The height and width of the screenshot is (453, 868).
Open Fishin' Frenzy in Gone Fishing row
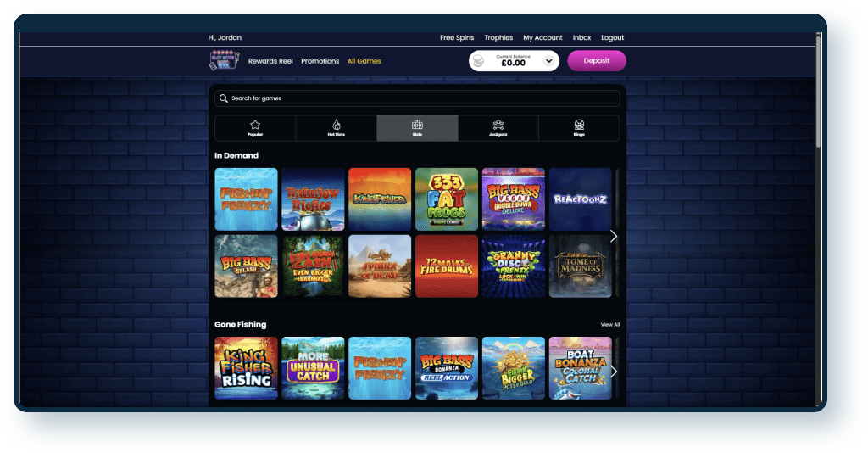pos(380,368)
